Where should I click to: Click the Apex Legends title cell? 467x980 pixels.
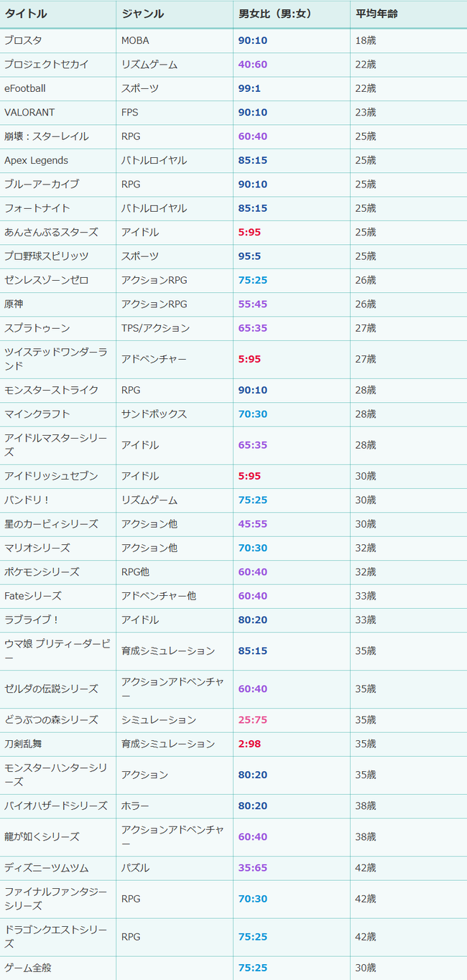pos(58,161)
